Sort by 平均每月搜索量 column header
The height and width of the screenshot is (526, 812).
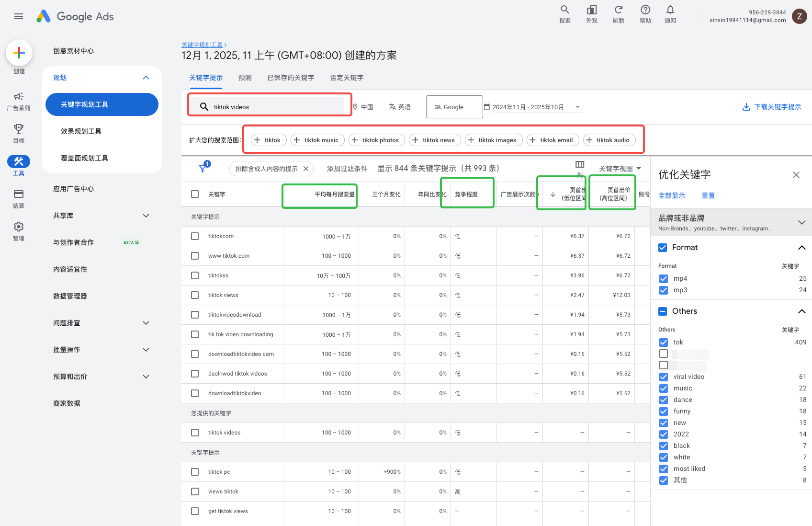(x=335, y=194)
